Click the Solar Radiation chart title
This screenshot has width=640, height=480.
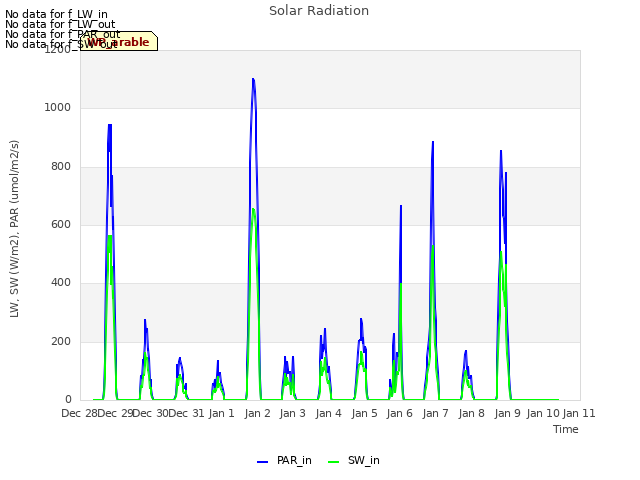[319, 11]
